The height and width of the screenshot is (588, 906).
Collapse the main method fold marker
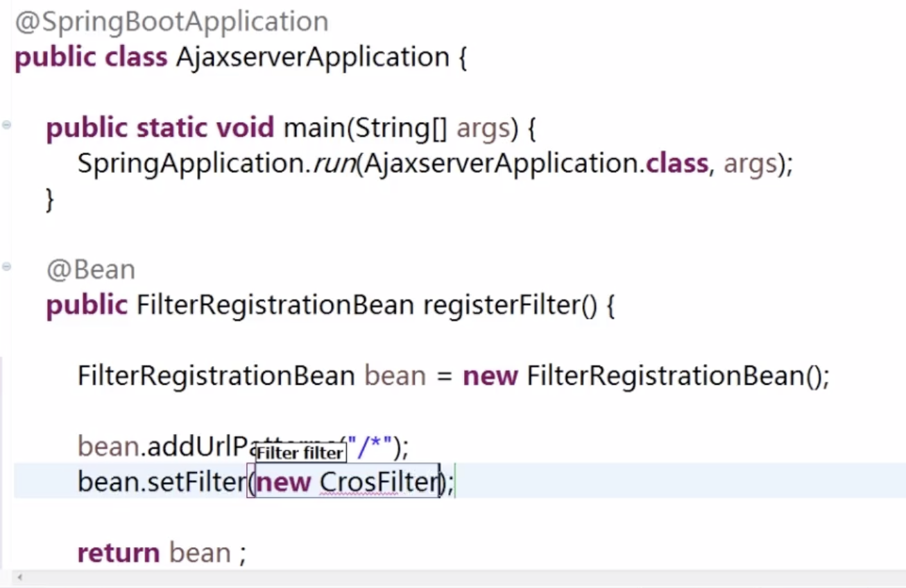point(7,125)
